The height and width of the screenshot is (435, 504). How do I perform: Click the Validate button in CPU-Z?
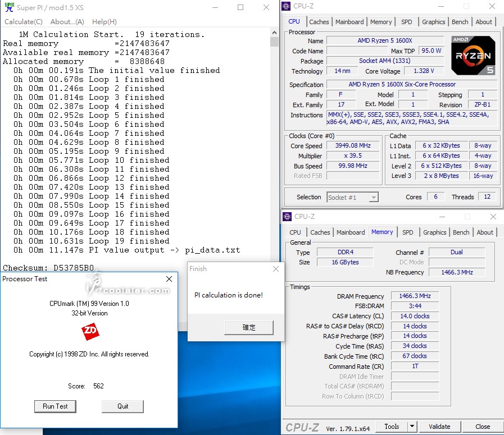(439, 427)
